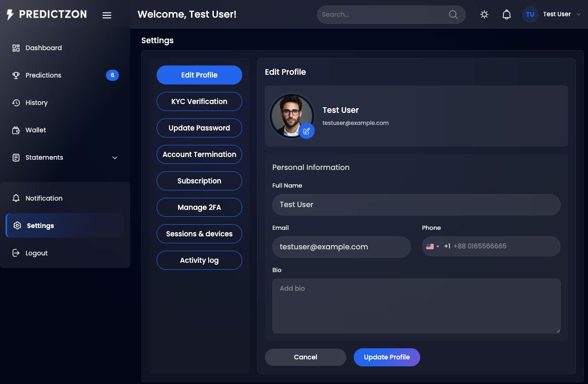
Task: Edit profile photo with pencil icon
Action: point(306,131)
